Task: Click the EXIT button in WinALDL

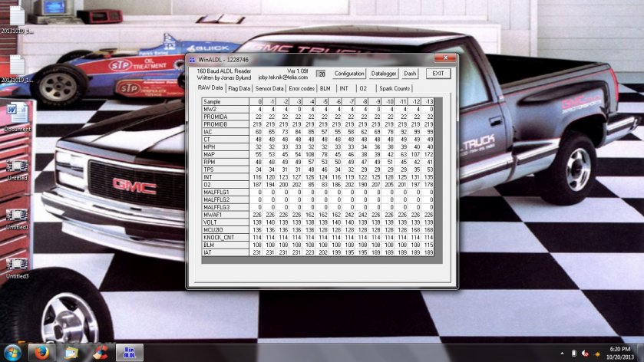Action: coord(438,74)
